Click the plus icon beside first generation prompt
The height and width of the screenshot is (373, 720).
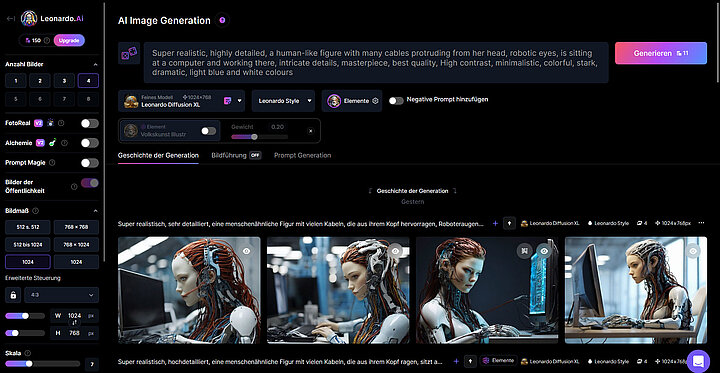(x=495, y=223)
